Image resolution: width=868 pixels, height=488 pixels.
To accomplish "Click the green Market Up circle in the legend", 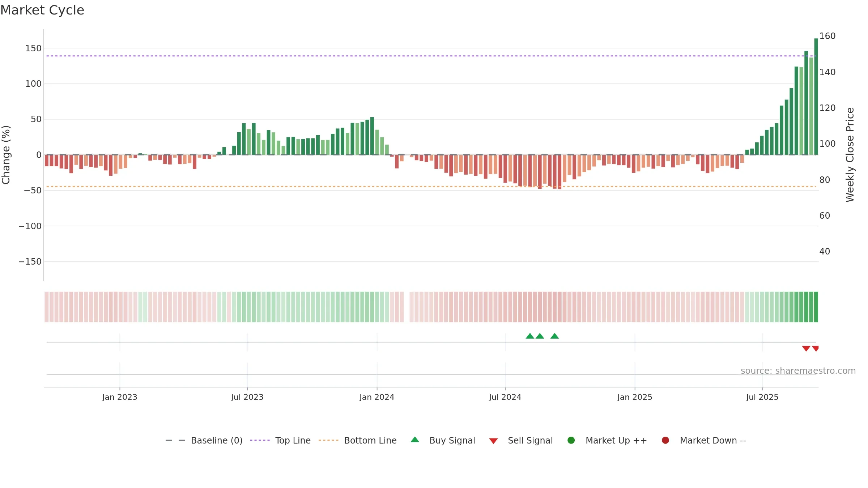I will coord(571,440).
